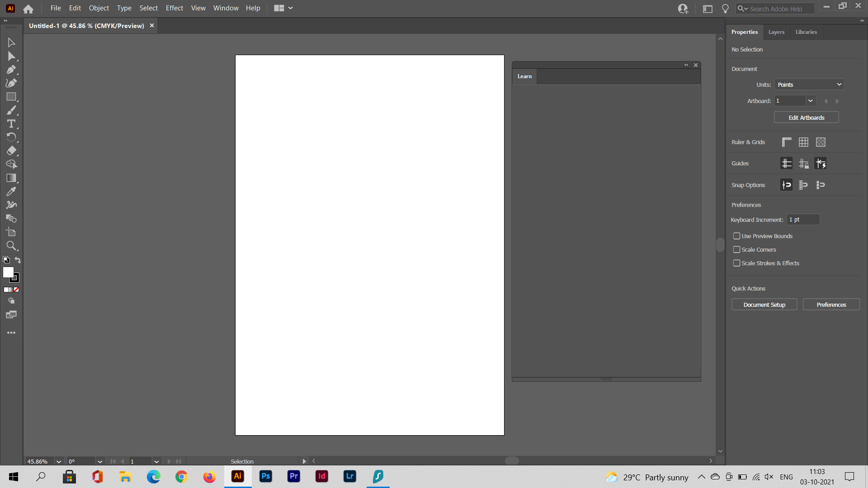The image size is (868, 488).
Task: Select the Selection tool
Action: tap(11, 42)
